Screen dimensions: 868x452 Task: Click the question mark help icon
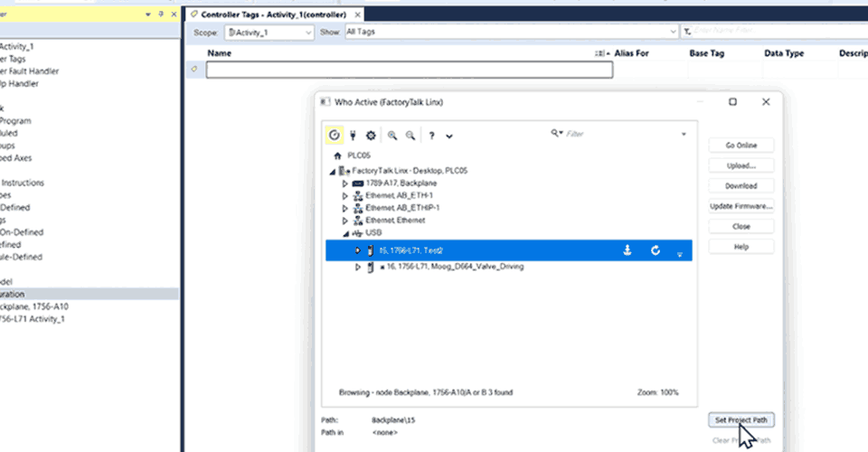coord(431,135)
